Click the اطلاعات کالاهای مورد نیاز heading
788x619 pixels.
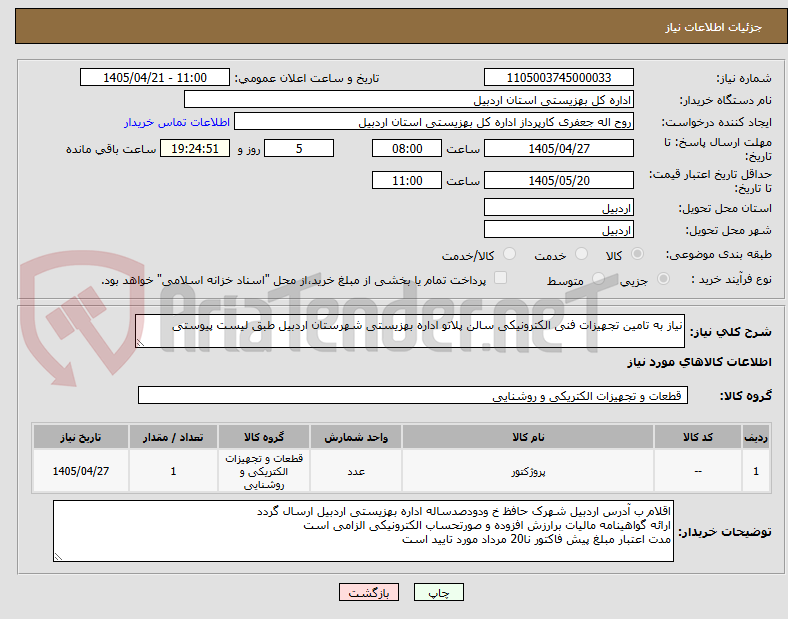699,362
